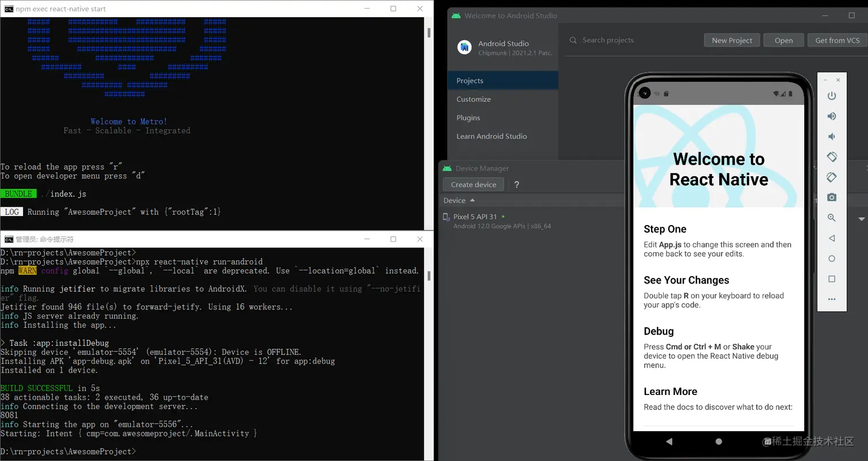Click 'Task :app:installDebug' line in terminal

click(x=55, y=343)
